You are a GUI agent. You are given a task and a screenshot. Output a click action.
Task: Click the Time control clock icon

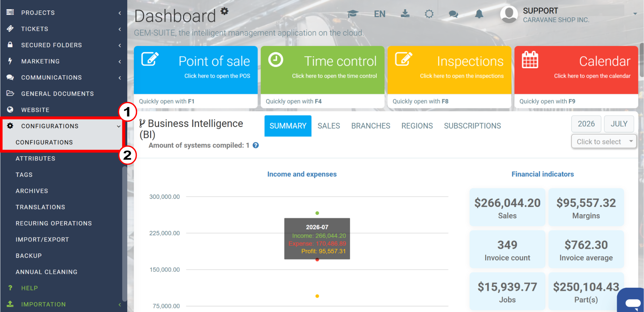tap(276, 60)
